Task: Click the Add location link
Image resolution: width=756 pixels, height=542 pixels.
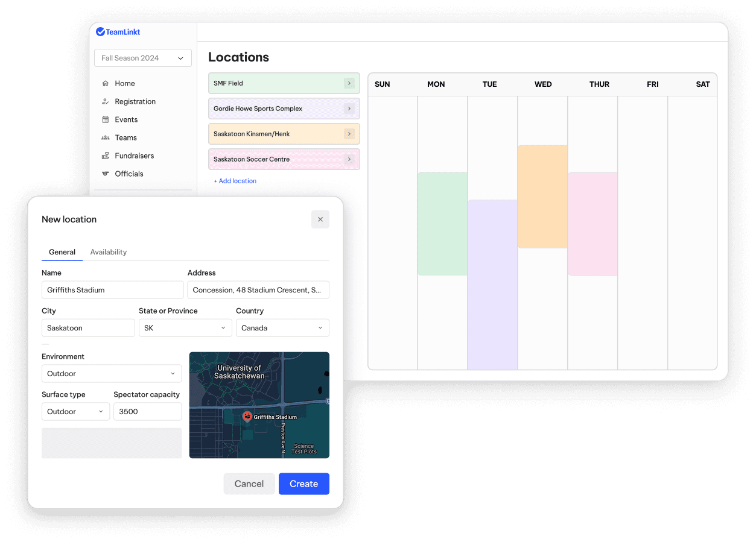Action: pyautogui.click(x=235, y=181)
